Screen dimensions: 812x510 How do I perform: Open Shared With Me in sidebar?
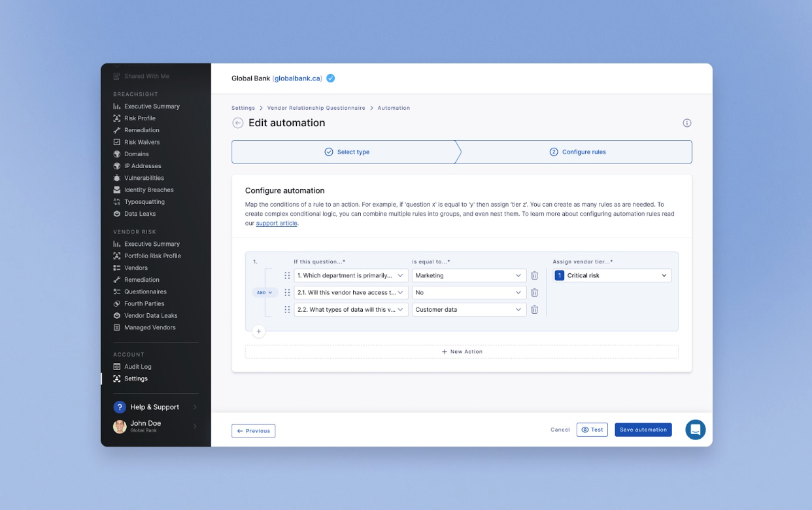point(146,76)
